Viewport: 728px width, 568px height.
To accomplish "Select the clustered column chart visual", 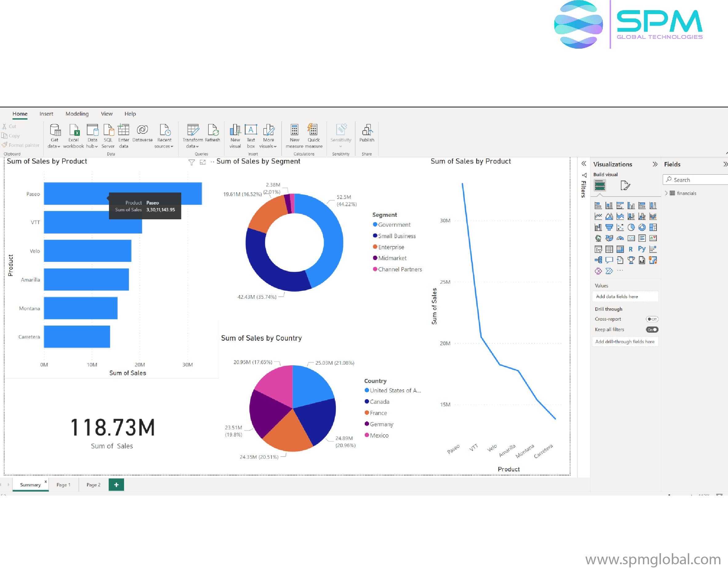I will [x=631, y=205].
